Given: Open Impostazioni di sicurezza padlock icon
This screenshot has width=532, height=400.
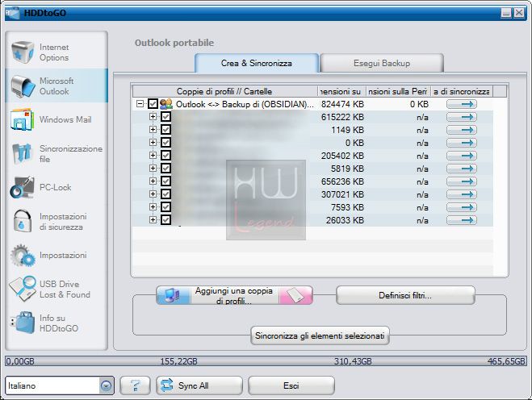Looking at the screenshot, I should 23,221.
